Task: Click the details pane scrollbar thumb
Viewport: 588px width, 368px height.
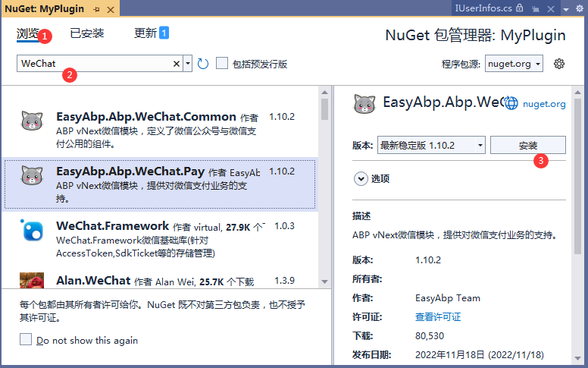Action: (577, 177)
